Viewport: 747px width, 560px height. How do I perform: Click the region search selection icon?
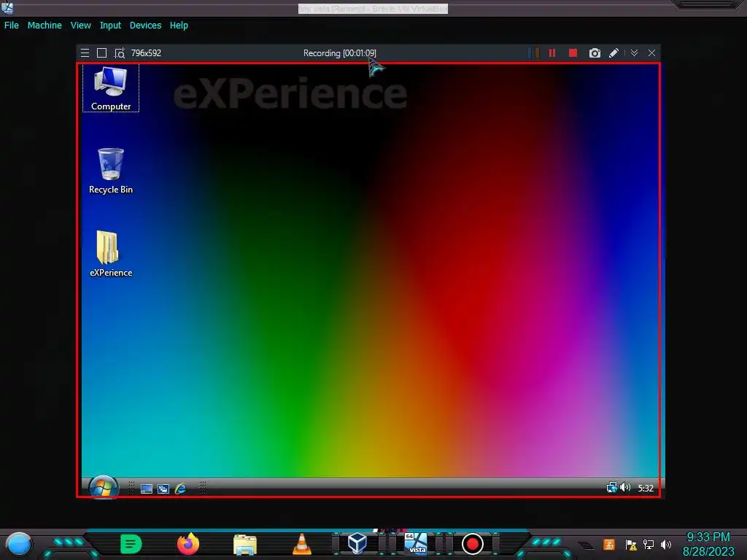click(120, 52)
